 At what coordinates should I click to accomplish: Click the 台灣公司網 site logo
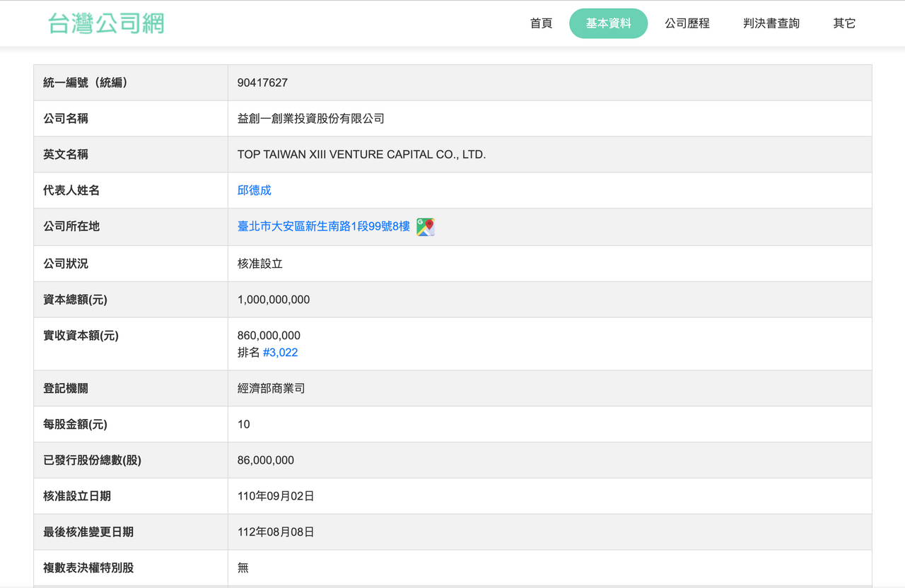(106, 23)
